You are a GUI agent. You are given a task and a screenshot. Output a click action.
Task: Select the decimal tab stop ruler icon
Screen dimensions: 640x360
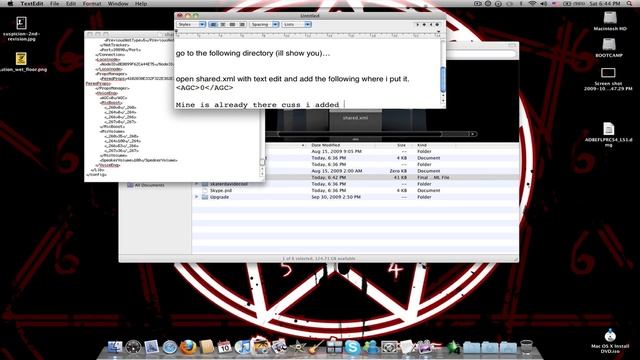click(x=437, y=24)
